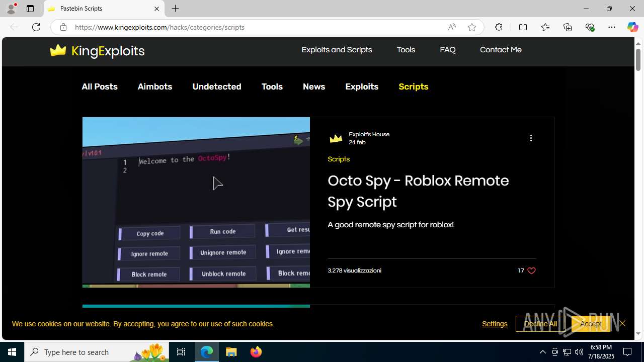Toggle split screen view
644x362 pixels.
click(523, 27)
